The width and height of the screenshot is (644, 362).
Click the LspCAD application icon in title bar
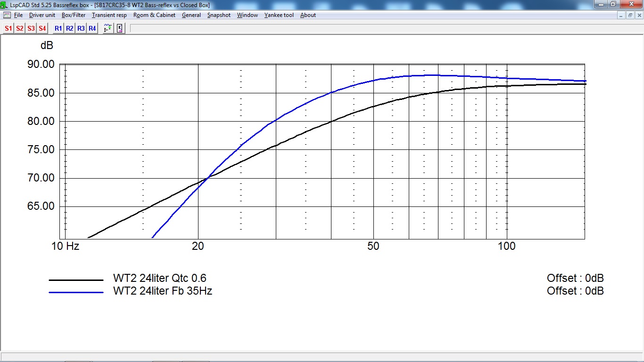click(5, 5)
